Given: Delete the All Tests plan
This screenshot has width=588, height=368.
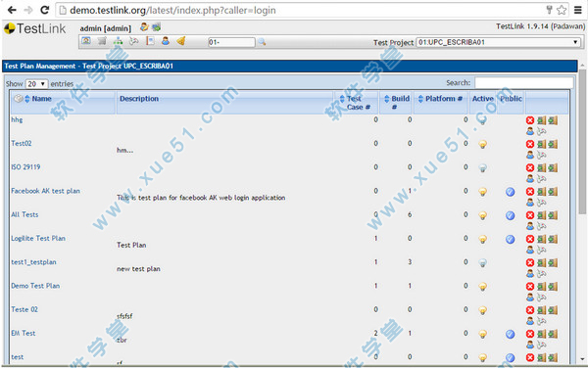Looking at the screenshot, I should click(x=530, y=215).
